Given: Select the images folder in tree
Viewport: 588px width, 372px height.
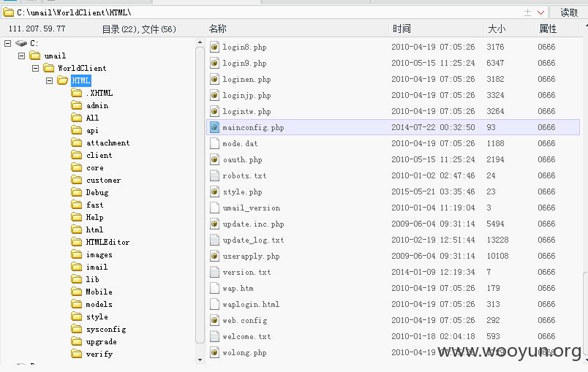Looking at the screenshot, I should coord(99,255).
